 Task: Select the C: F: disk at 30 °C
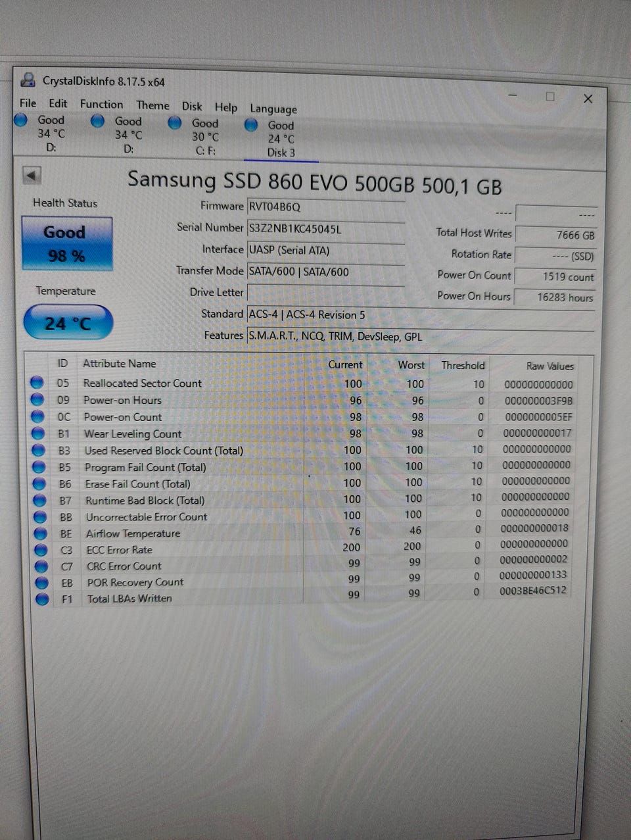tap(197, 137)
